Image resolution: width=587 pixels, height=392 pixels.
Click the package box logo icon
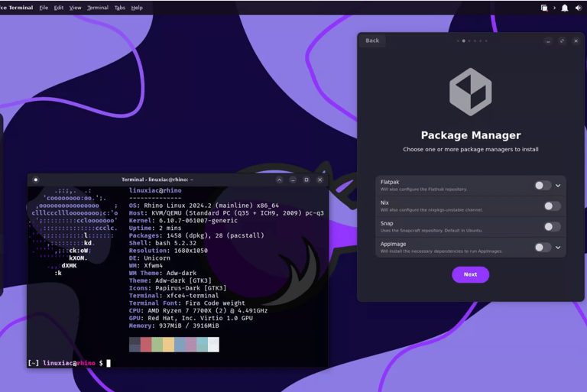click(470, 92)
